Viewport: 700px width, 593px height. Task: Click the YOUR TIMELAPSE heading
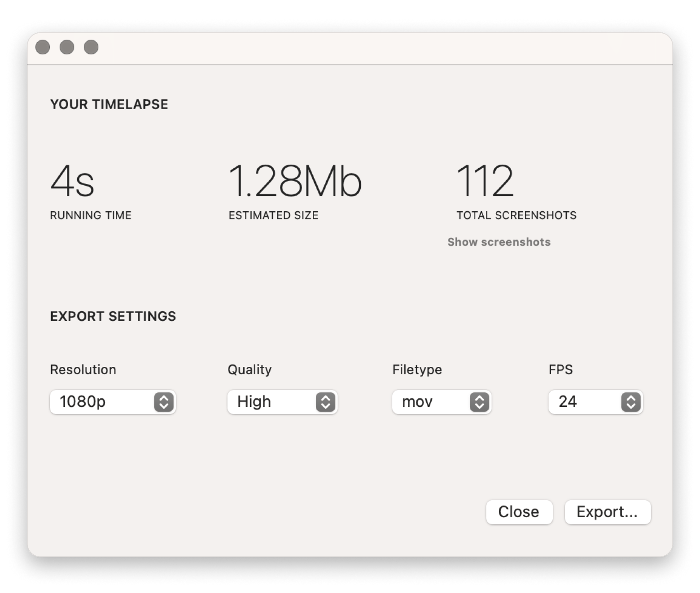109,105
